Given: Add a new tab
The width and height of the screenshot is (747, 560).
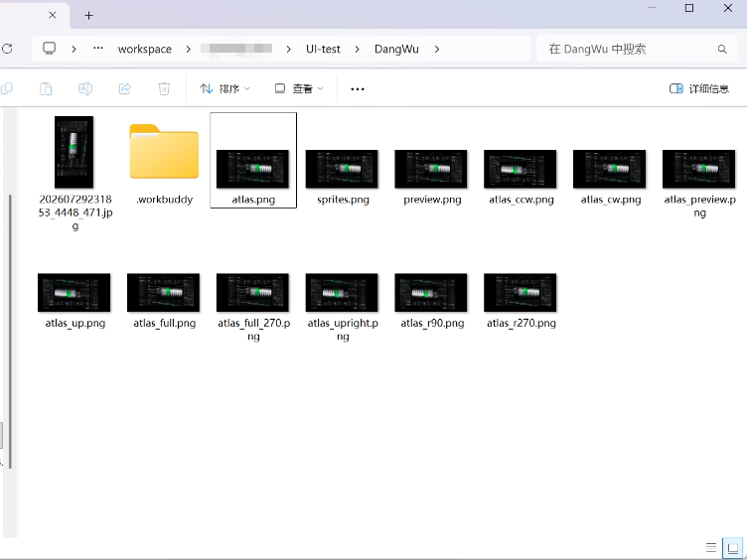Looking at the screenshot, I should click(88, 15).
